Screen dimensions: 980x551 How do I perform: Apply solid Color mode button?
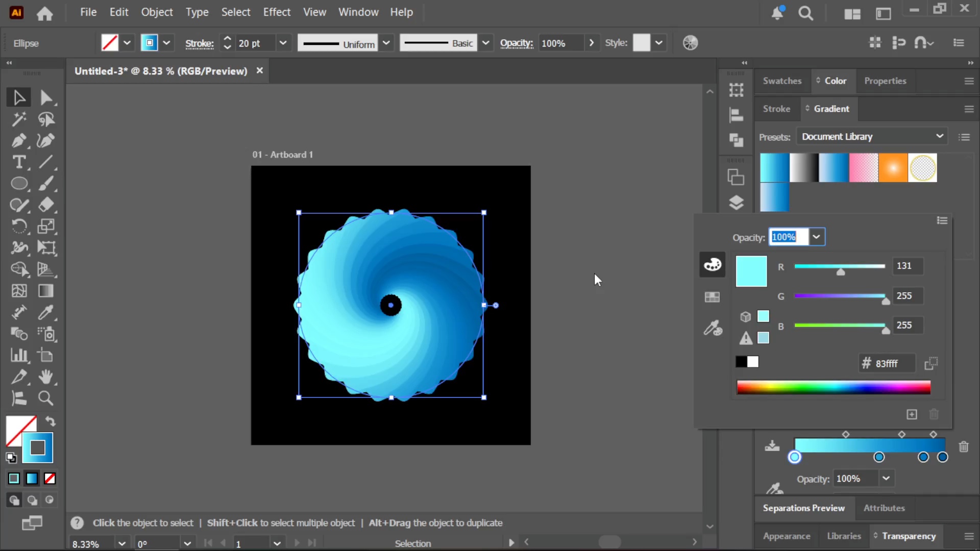(x=14, y=479)
